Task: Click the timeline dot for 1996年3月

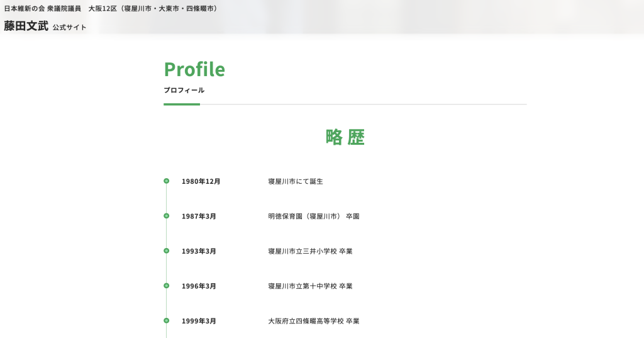Action: (x=167, y=286)
